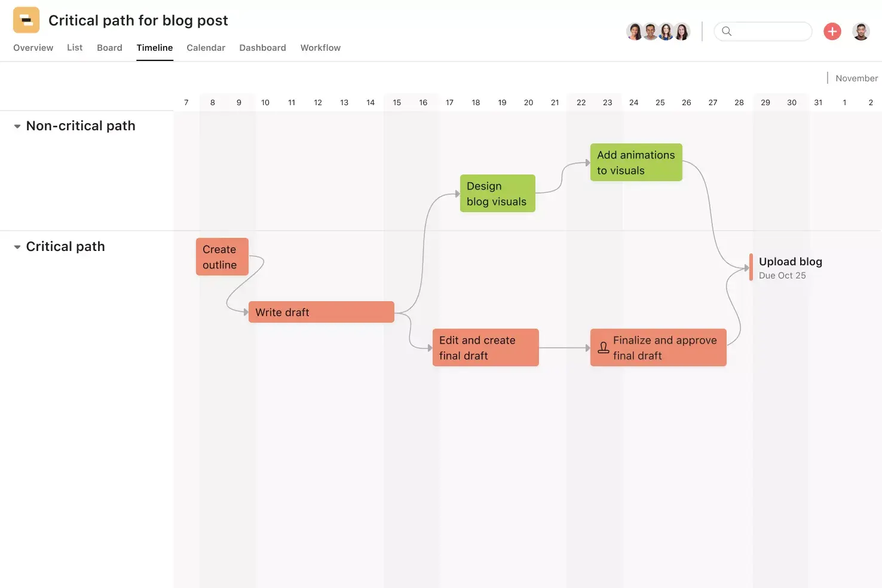The image size is (882, 588).
Task: Click the first team member avatar
Action: pyautogui.click(x=634, y=31)
